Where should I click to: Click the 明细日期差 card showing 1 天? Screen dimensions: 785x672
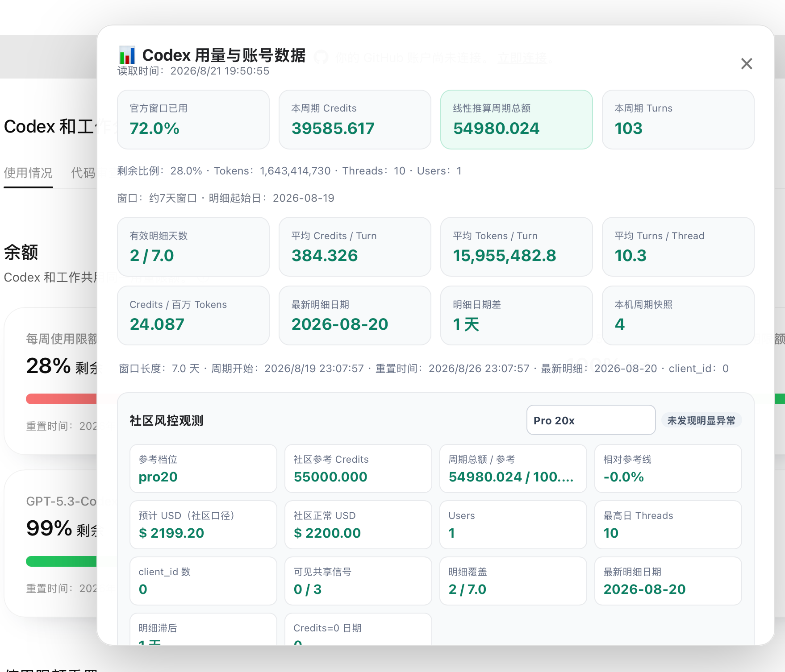[x=517, y=315]
